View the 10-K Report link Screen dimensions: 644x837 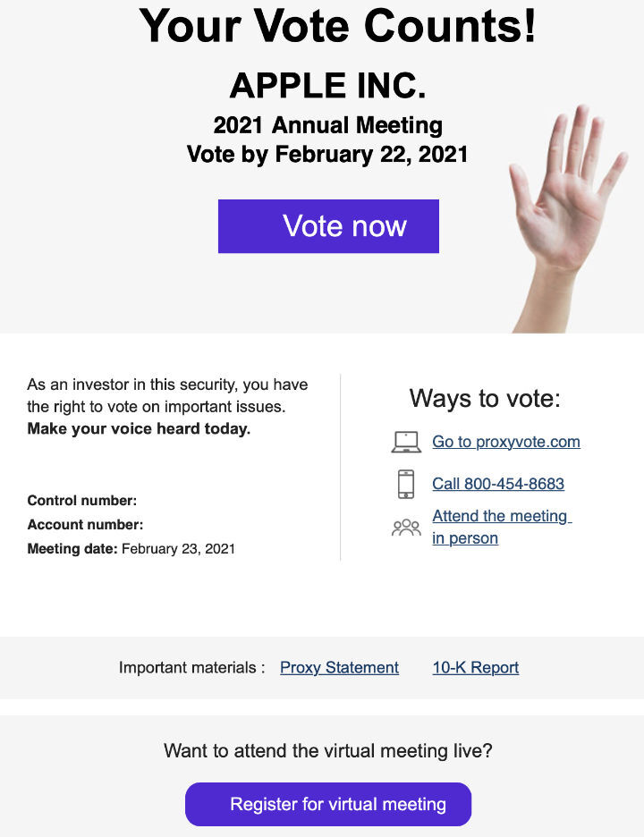(x=475, y=667)
